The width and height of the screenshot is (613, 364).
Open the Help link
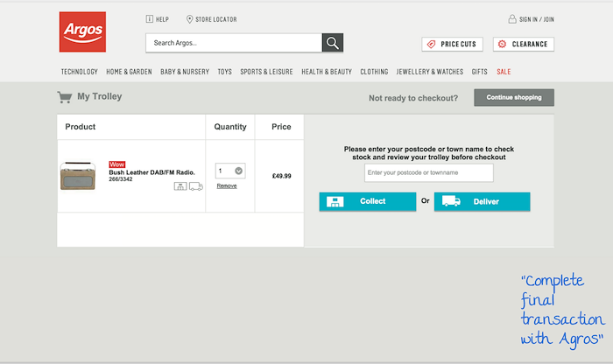[157, 19]
